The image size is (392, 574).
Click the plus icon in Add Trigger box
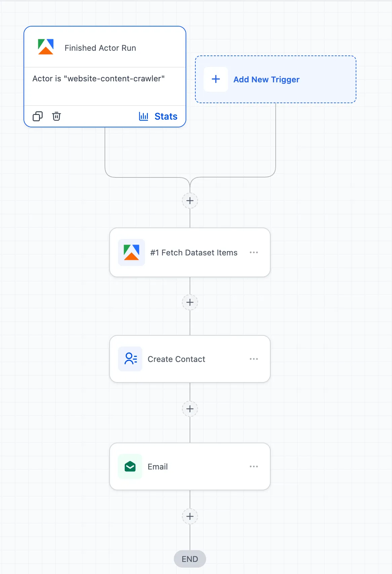(x=216, y=79)
